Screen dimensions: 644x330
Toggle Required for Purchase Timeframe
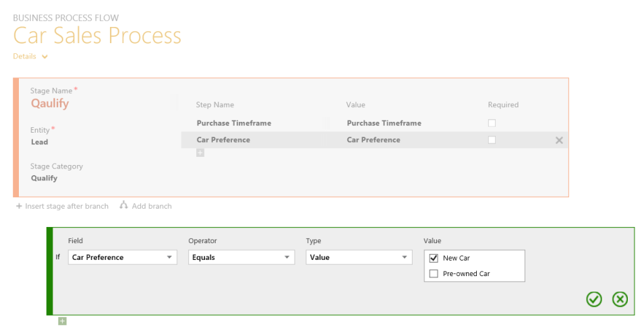pyautogui.click(x=492, y=123)
